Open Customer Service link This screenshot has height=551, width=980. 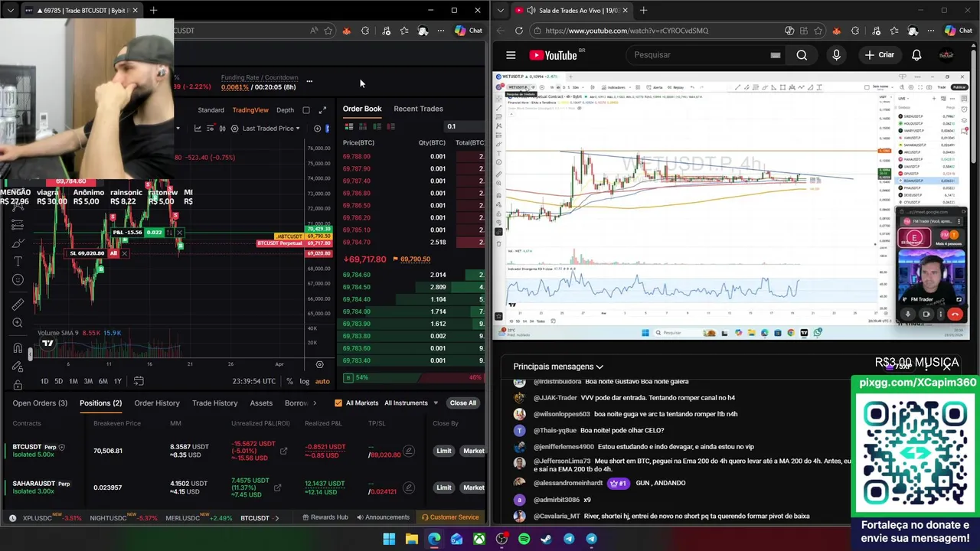tap(450, 518)
